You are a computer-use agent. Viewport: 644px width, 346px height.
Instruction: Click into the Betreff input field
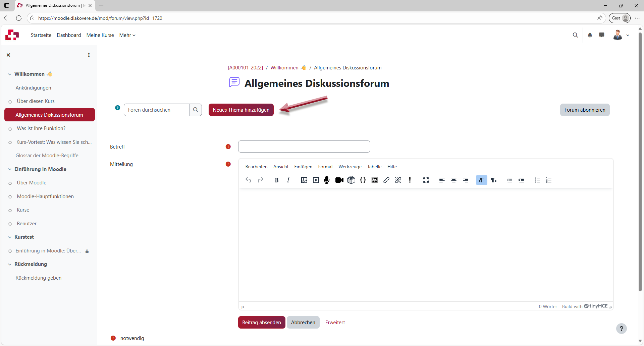304,147
